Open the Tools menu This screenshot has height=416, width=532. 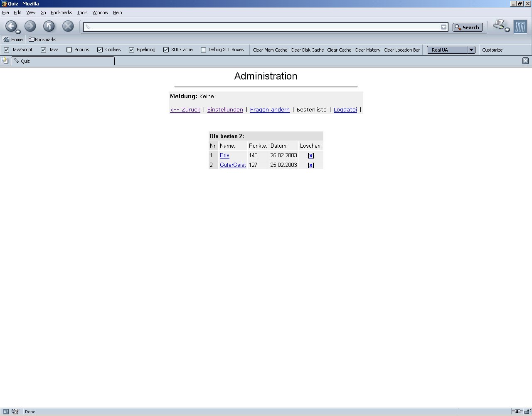click(x=82, y=12)
